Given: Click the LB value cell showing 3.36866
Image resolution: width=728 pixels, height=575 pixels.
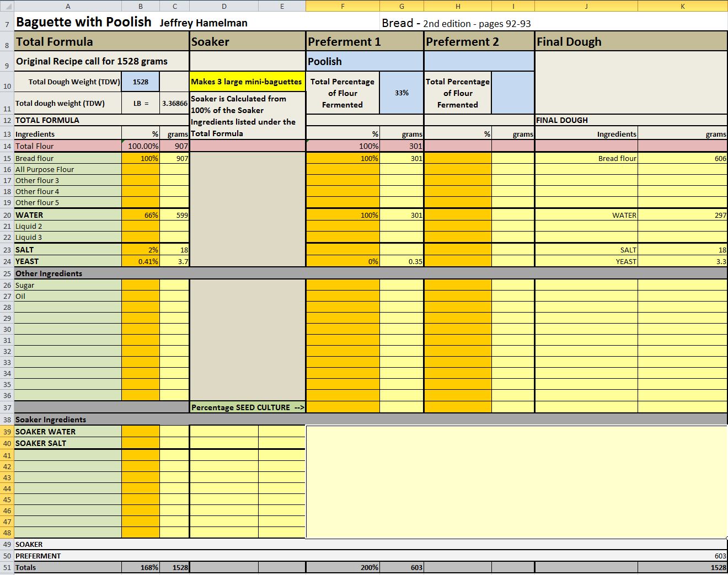Looking at the screenshot, I should [x=174, y=103].
